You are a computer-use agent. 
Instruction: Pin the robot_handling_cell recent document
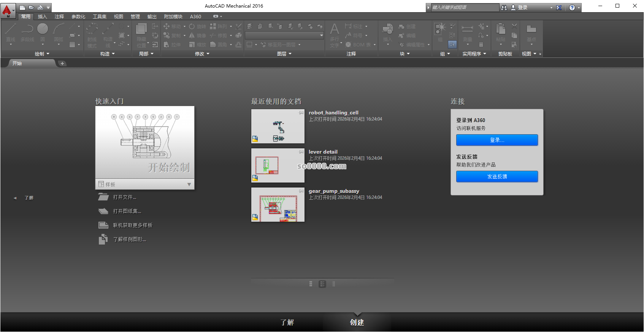[301, 113]
